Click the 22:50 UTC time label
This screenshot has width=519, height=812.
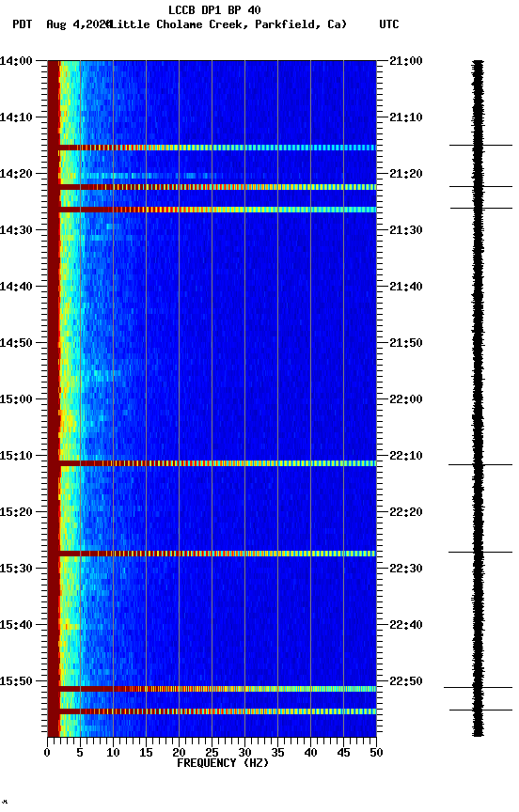406,681
